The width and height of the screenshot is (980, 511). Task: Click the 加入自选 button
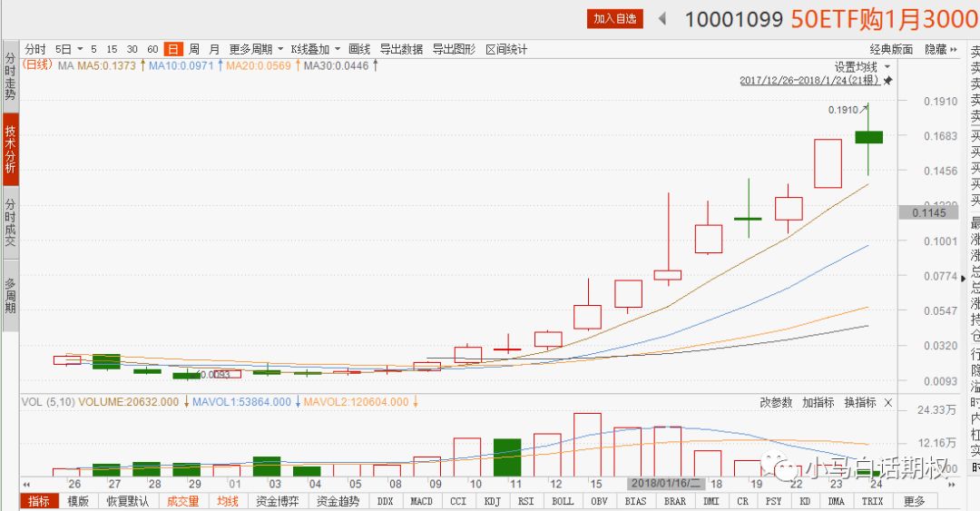pos(615,18)
